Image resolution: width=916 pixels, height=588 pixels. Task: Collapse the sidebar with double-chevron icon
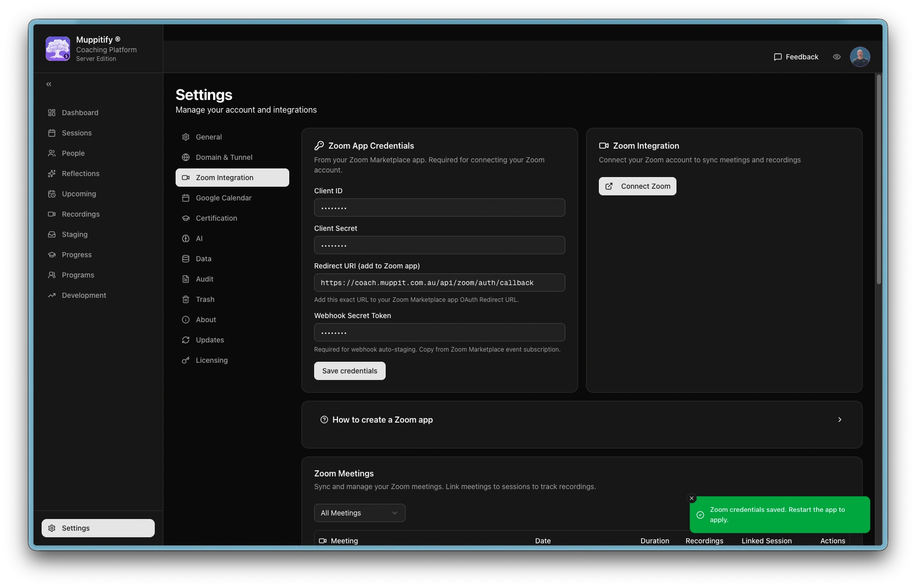pyautogui.click(x=49, y=84)
